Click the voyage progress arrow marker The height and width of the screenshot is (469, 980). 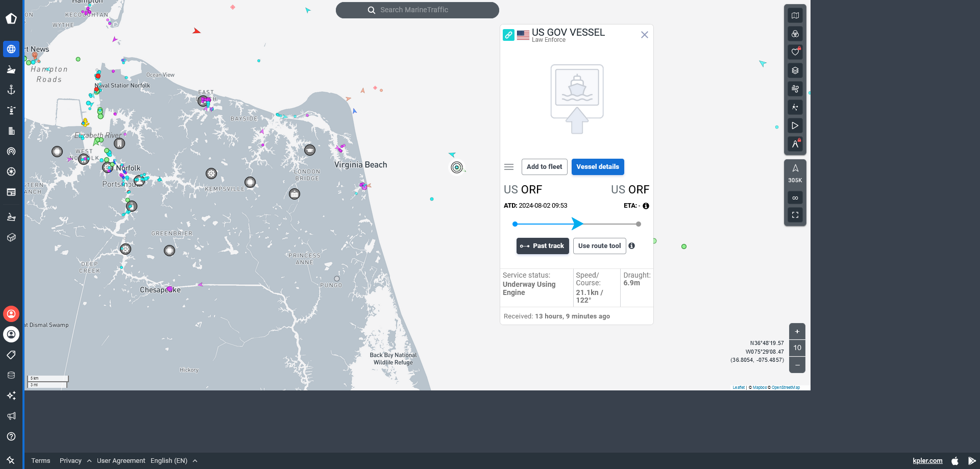(577, 224)
